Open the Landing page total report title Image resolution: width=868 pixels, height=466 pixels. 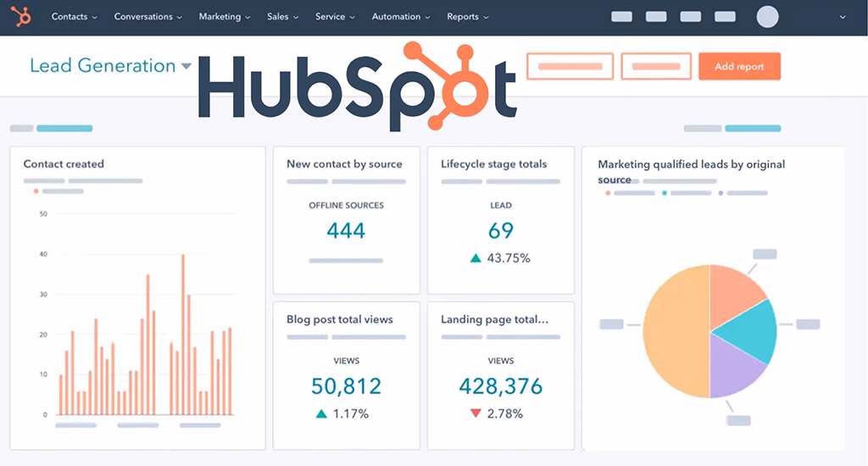pyautogui.click(x=494, y=319)
